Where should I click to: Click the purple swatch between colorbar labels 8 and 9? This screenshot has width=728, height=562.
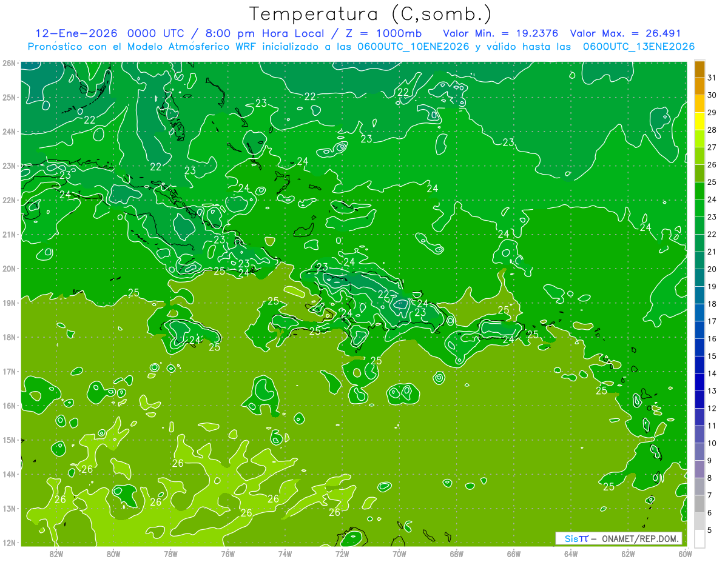699,469
